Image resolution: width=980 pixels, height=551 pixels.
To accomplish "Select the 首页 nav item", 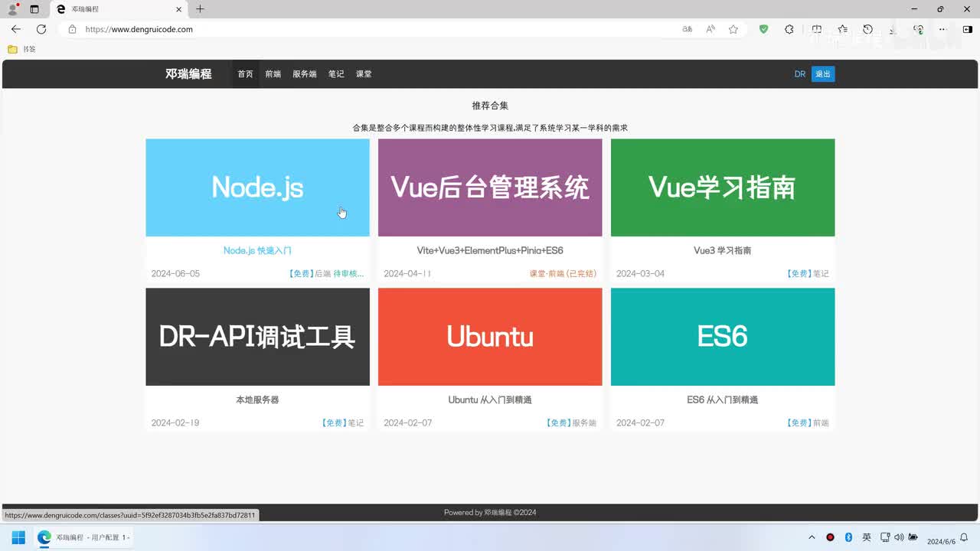I will (x=245, y=74).
